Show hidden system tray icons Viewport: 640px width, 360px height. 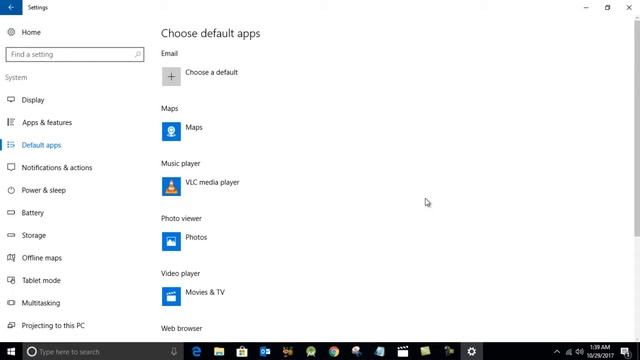pyautogui.click(x=557, y=351)
